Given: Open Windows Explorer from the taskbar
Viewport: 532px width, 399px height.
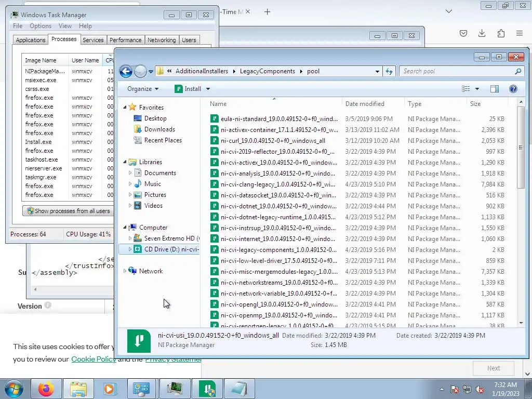Looking at the screenshot, I should click(78, 389).
